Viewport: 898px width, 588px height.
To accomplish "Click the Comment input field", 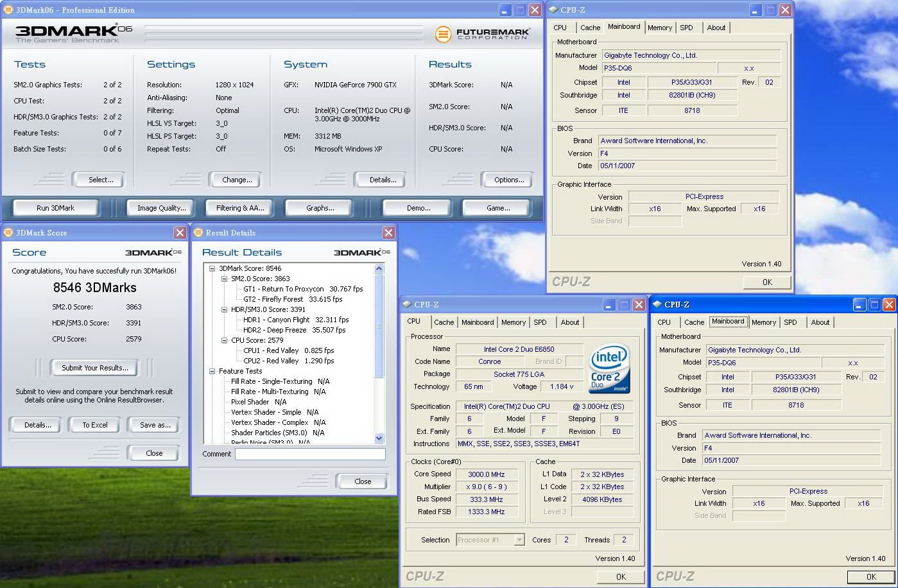I will pos(310,454).
